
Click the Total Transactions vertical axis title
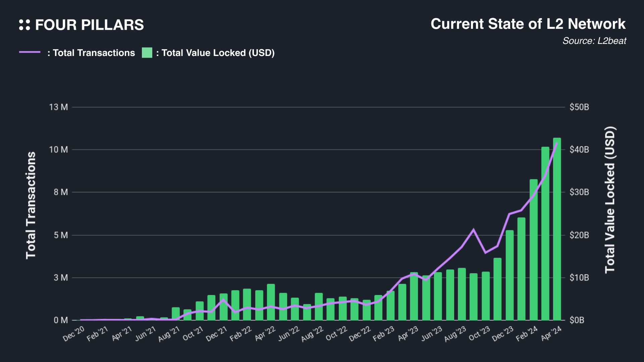[31, 205]
